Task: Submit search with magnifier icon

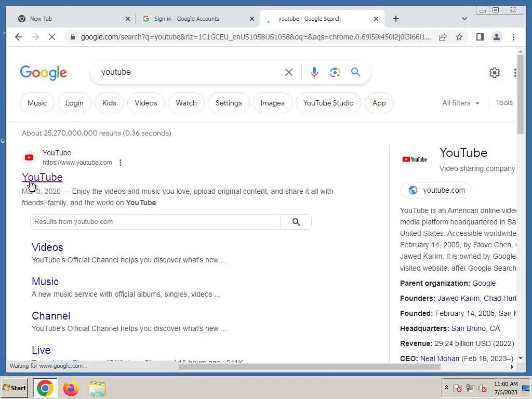Action: 355,72
